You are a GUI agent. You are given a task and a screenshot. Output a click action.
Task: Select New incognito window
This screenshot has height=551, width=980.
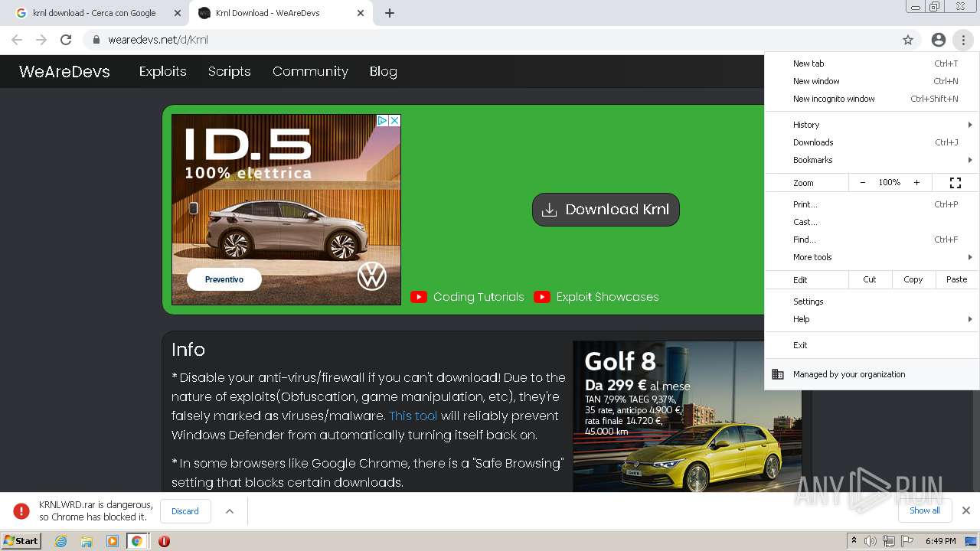pyautogui.click(x=872, y=99)
